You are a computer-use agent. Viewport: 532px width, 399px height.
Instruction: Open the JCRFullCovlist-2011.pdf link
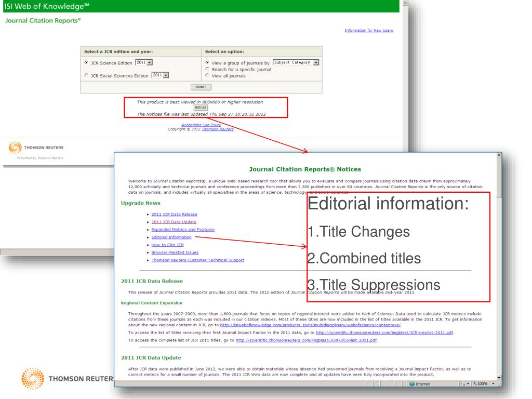tap(306, 340)
